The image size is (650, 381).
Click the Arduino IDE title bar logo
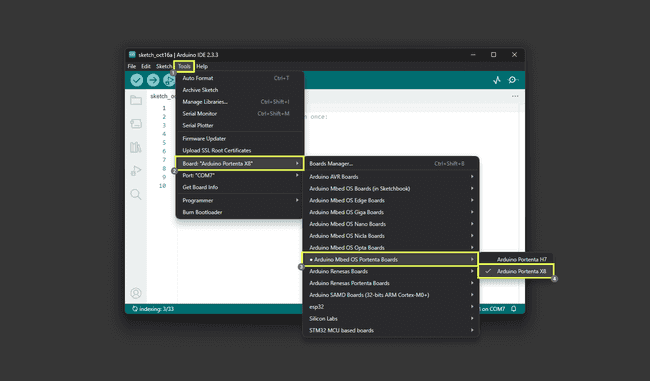(x=132, y=54)
